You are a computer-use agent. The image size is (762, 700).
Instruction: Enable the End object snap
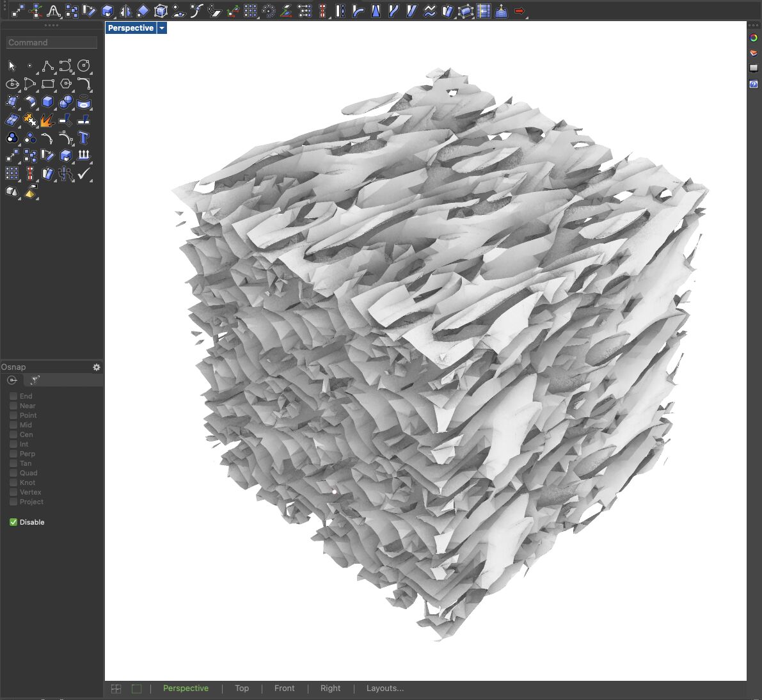tap(13, 396)
